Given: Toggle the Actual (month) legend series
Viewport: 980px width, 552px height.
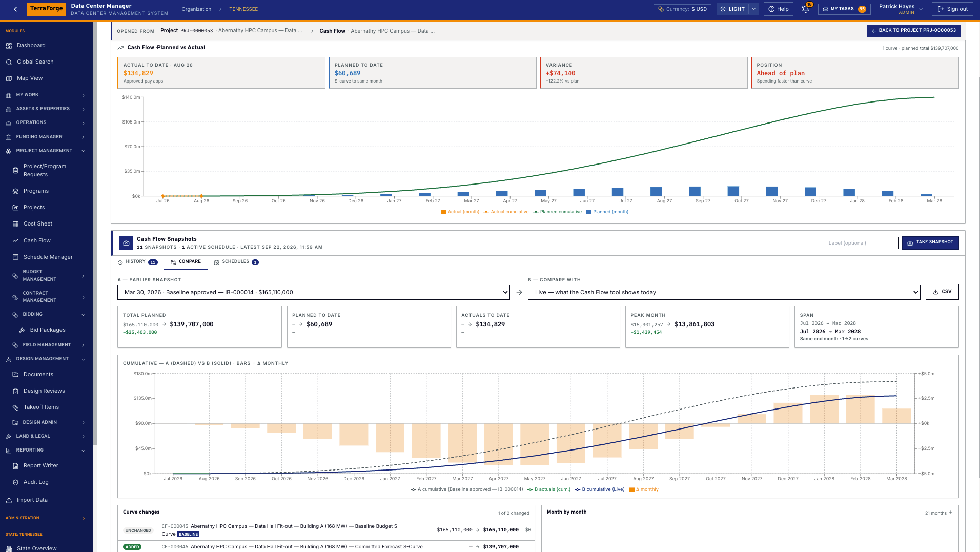Looking at the screenshot, I should (x=460, y=212).
